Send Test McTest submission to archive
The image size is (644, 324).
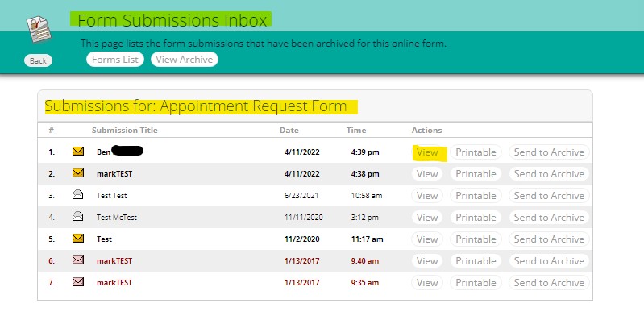pyautogui.click(x=549, y=218)
